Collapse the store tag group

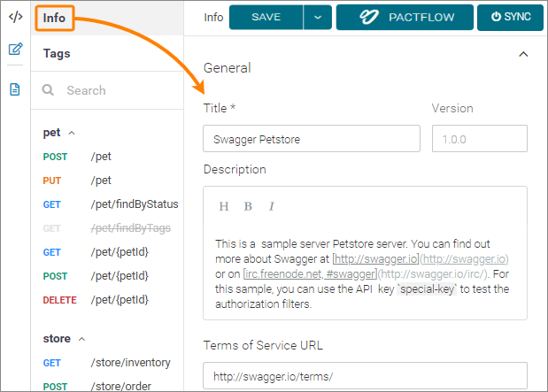coord(81,339)
